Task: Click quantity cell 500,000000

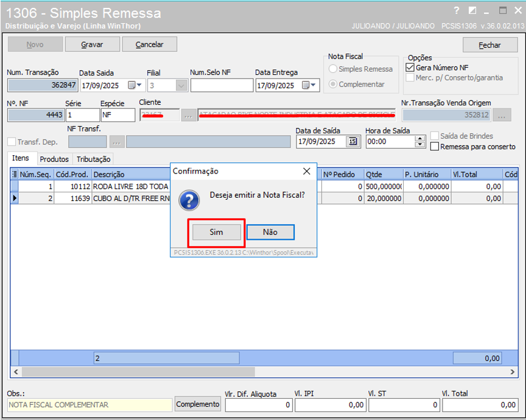Action: [x=384, y=186]
